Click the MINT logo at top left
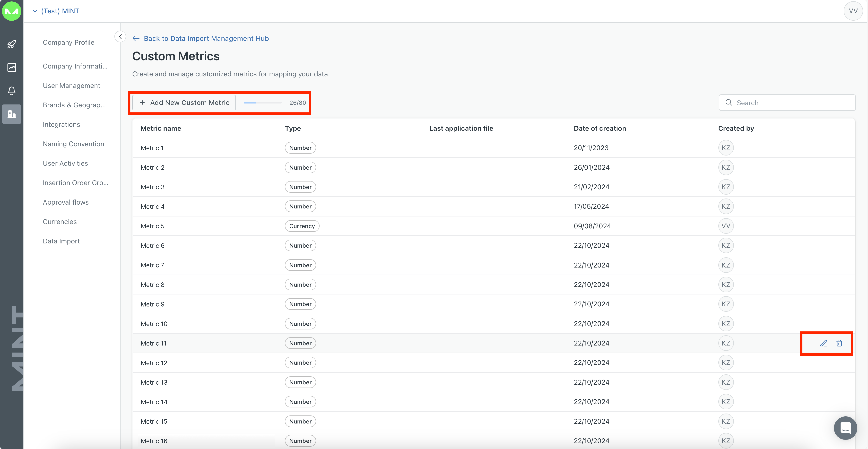The image size is (868, 449). tap(11, 11)
